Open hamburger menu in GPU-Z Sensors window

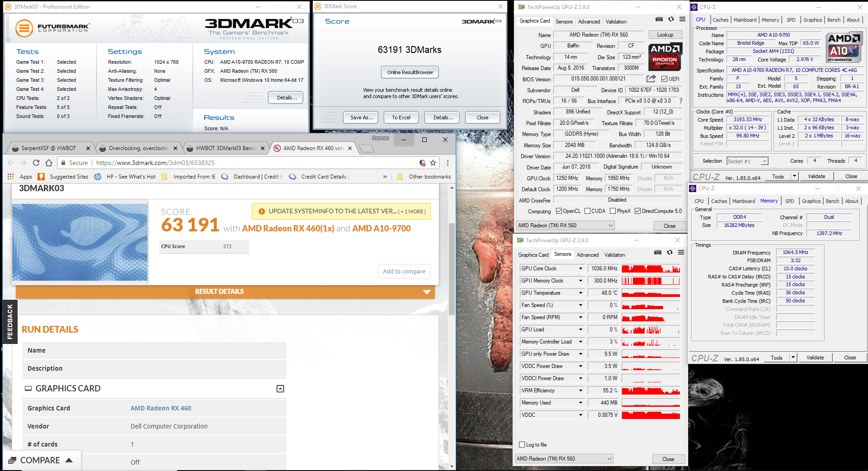[681, 252]
